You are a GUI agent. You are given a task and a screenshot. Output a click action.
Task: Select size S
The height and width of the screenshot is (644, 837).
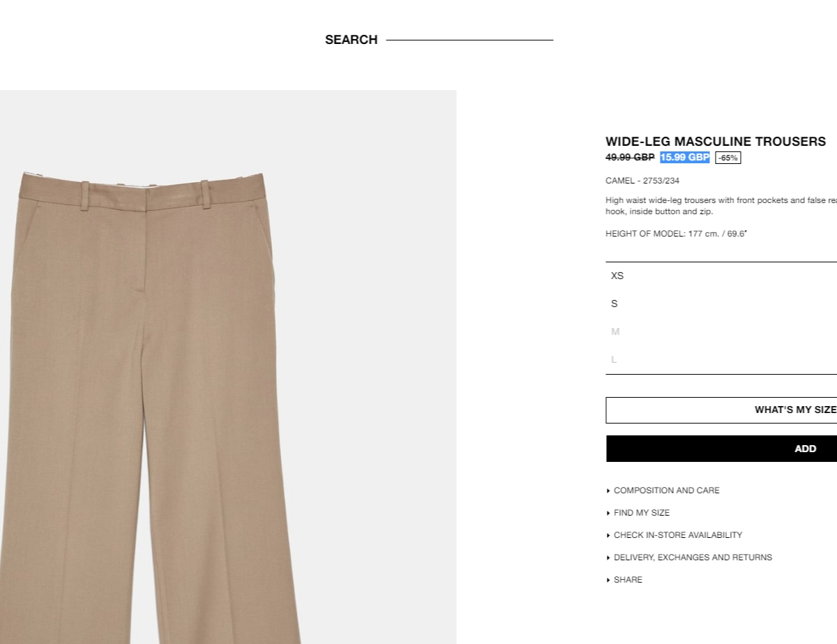(721, 304)
